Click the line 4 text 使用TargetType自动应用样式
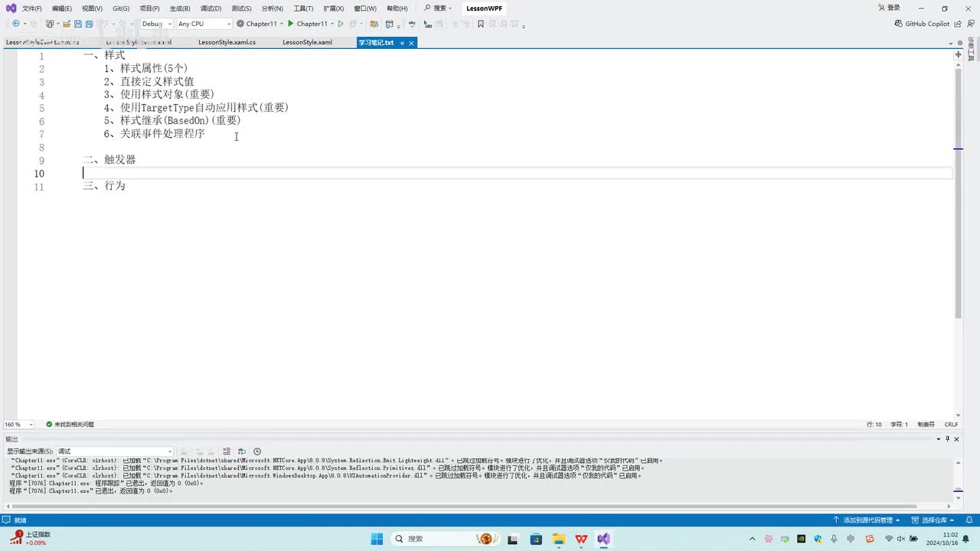This screenshot has height=551, width=980. tap(189, 108)
